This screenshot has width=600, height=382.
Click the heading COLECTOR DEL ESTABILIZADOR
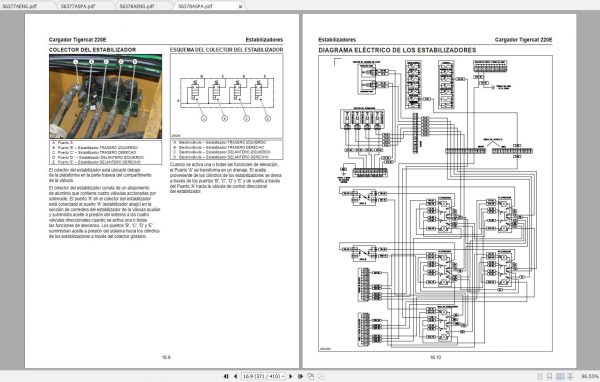(x=92, y=50)
